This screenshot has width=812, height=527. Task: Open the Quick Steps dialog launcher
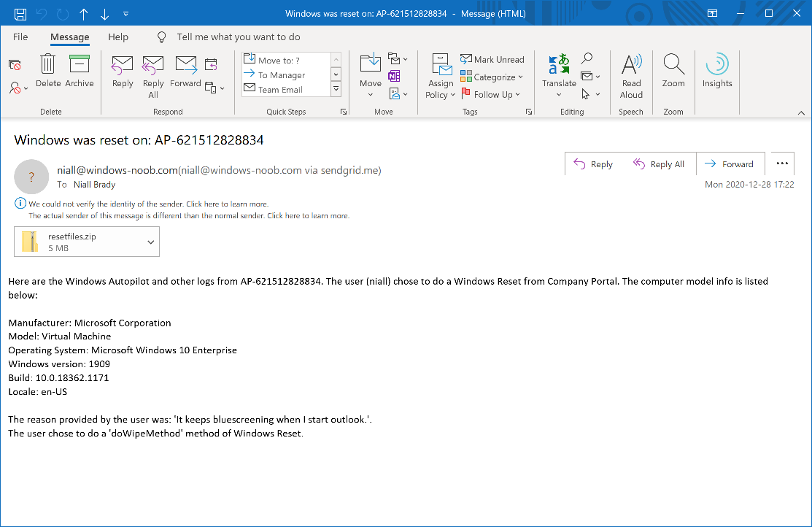pyautogui.click(x=344, y=112)
